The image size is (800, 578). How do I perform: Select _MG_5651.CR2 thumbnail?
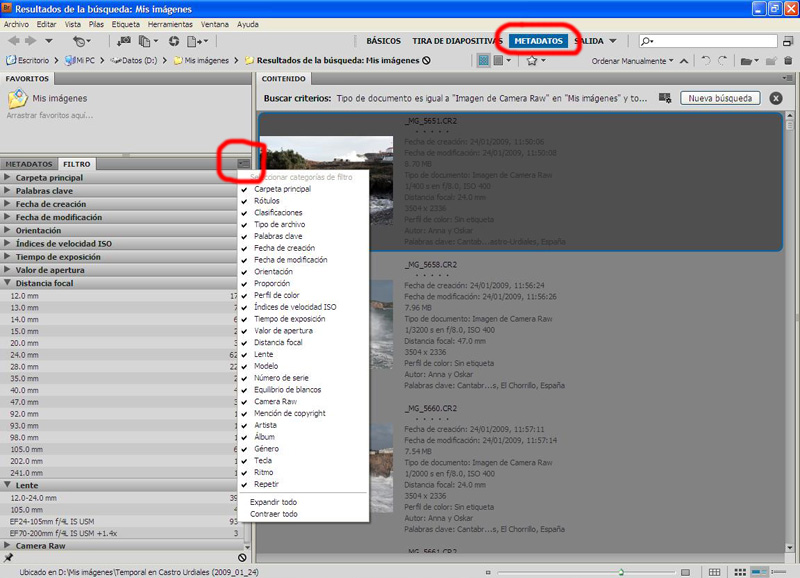click(x=326, y=180)
